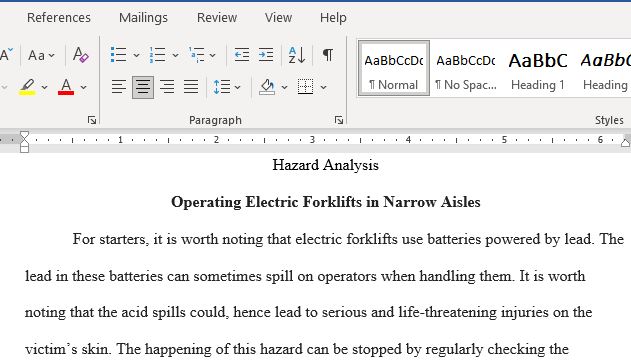This screenshot has width=631, height=363.
Task: Apply numbered list formatting
Action: pyautogui.click(x=157, y=55)
